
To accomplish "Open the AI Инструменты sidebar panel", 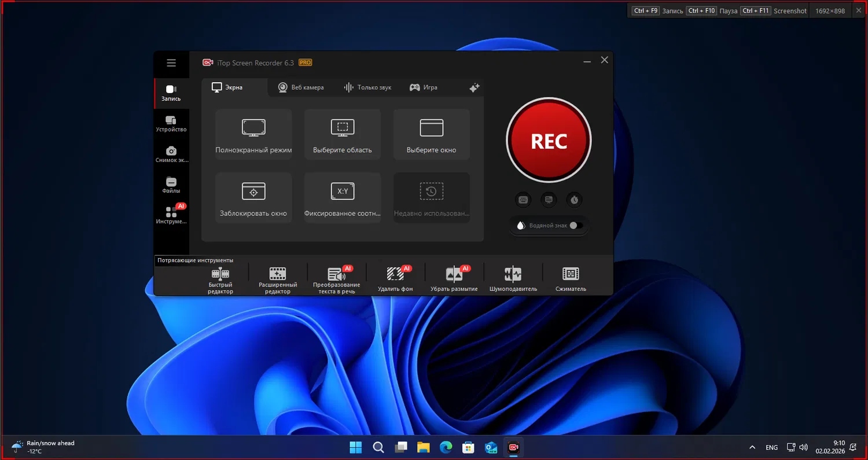I will (171, 215).
